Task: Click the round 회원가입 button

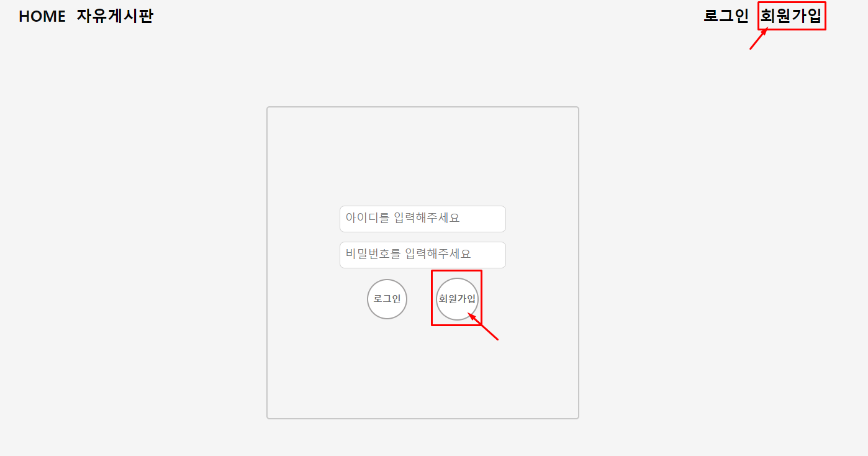Action: tap(457, 299)
